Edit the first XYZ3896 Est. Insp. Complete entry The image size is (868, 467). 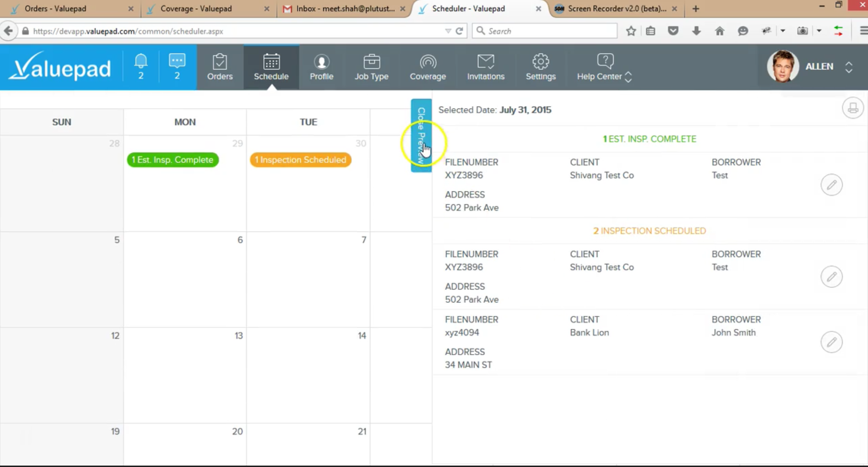pyautogui.click(x=831, y=185)
